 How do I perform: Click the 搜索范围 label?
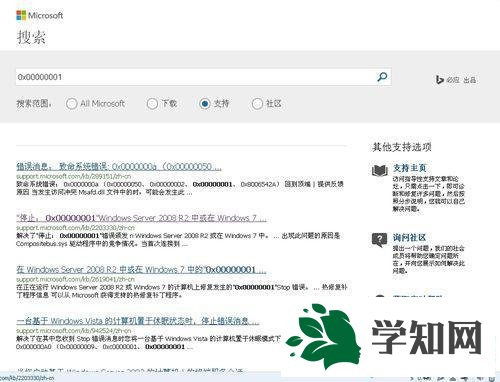click(x=34, y=104)
